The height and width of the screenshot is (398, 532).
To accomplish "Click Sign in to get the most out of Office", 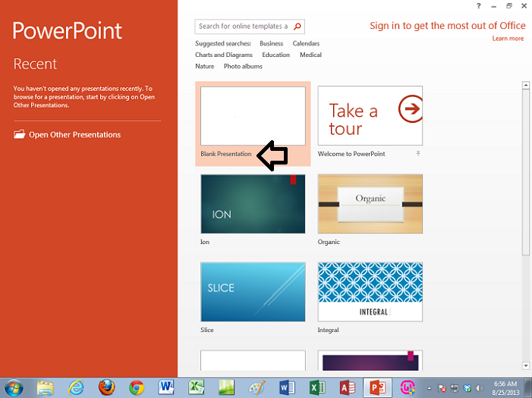I will click(448, 26).
